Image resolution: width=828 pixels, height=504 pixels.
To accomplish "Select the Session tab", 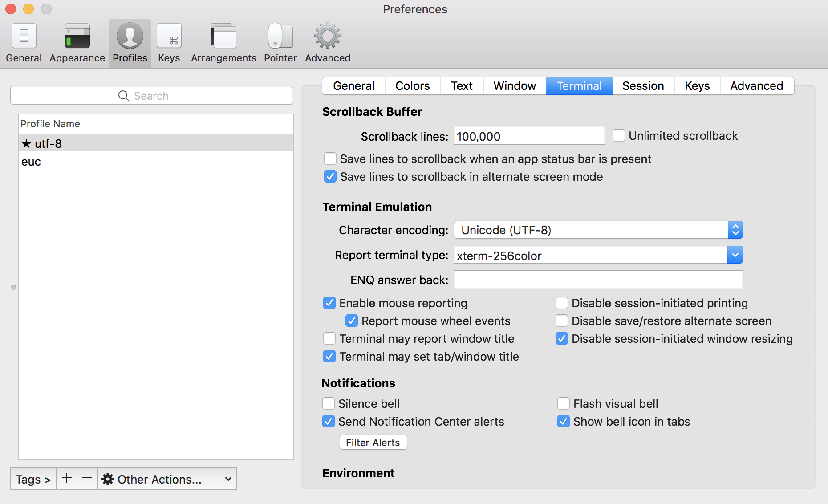I will tap(643, 86).
